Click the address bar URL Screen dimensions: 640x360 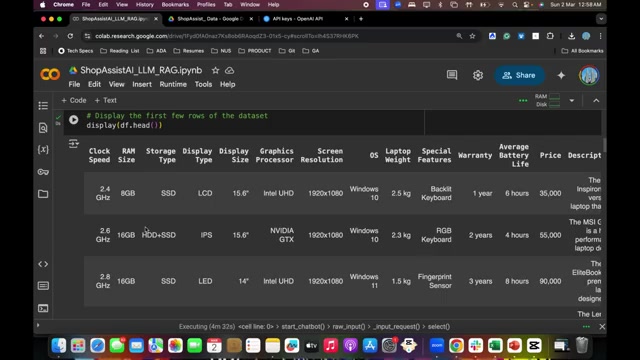coord(227,36)
